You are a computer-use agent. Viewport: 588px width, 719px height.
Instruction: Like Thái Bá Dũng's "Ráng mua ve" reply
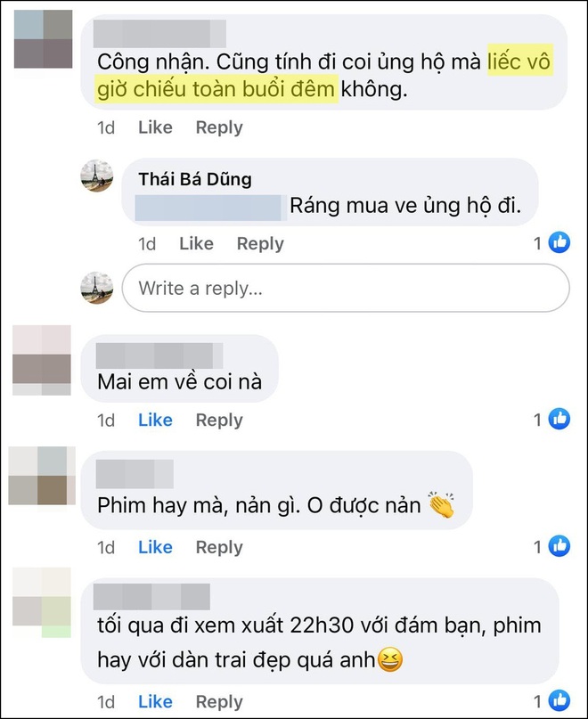coord(196,243)
